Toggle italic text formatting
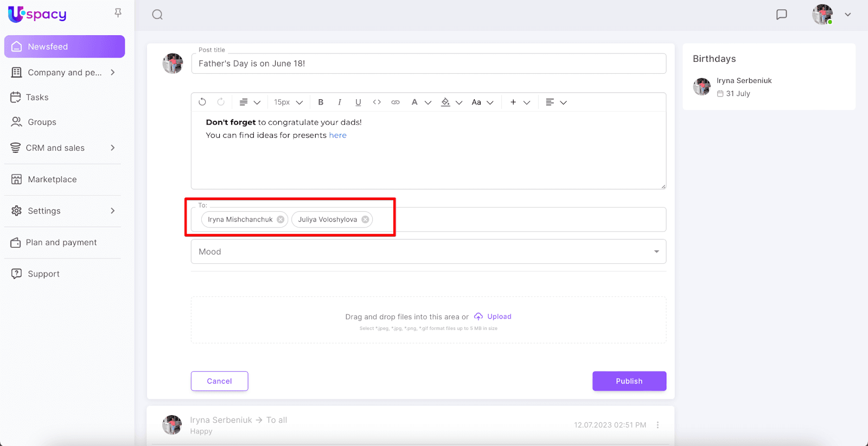The image size is (868, 446). click(340, 102)
